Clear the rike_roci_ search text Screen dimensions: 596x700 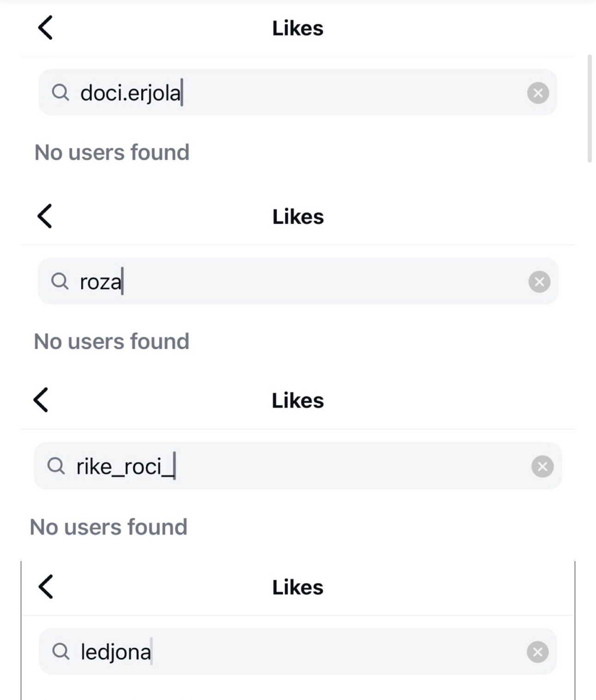pos(542,466)
